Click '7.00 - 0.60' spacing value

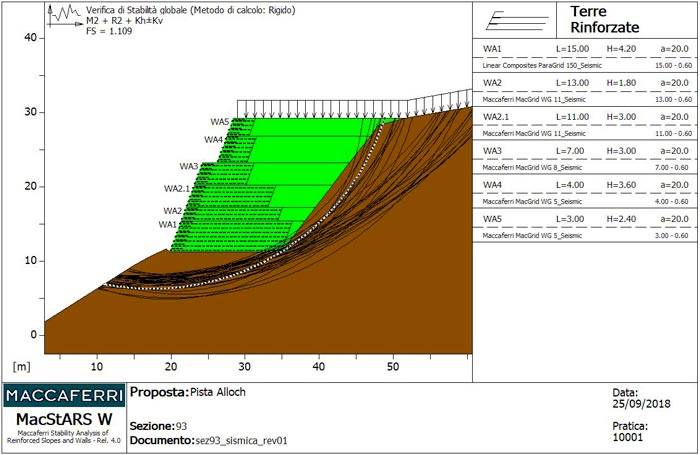tap(673, 167)
